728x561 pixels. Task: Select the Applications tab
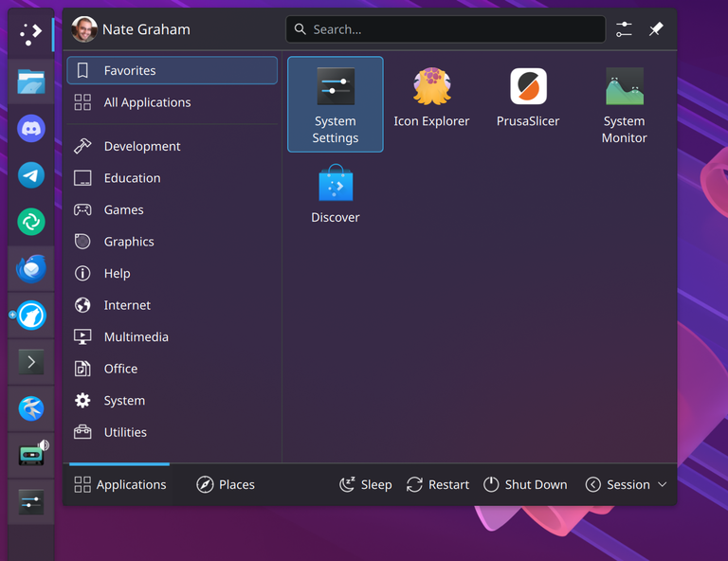click(x=120, y=484)
